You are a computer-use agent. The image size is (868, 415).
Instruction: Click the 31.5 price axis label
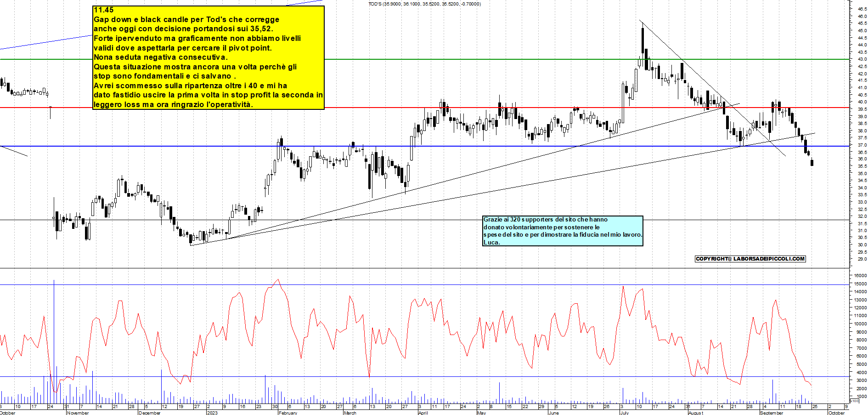point(862,223)
